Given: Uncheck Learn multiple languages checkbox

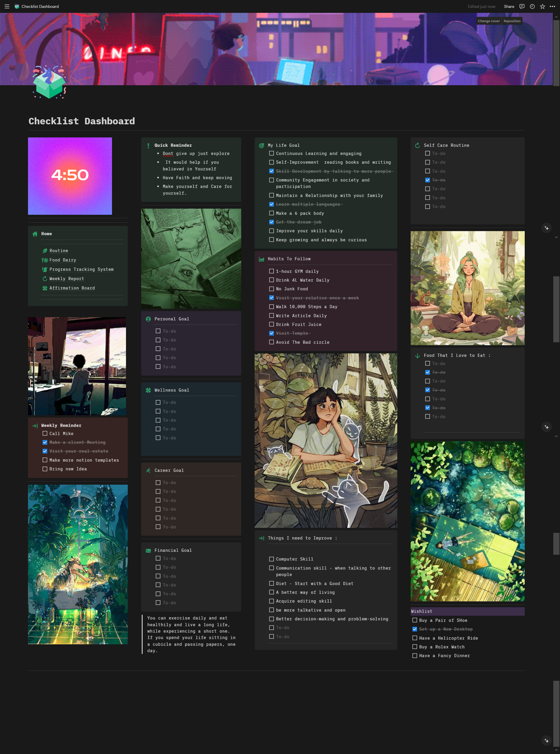Looking at the screenshot, I should point(271,204).
